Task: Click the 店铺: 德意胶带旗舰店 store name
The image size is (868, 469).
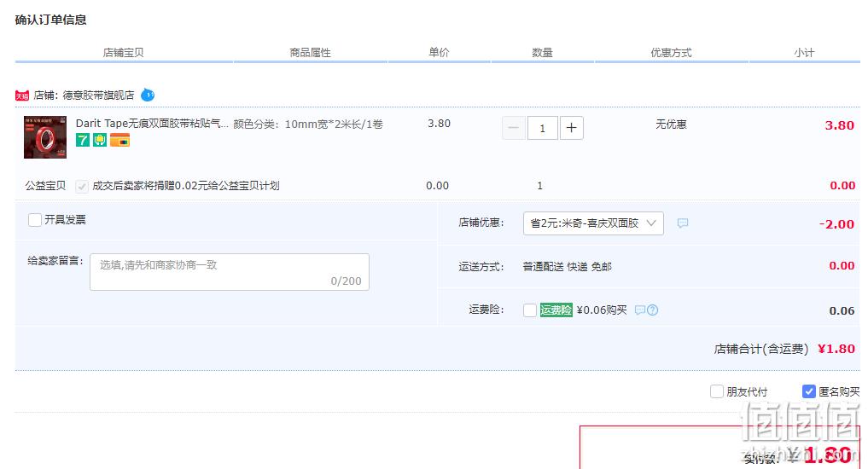Action: click(84, 96)
